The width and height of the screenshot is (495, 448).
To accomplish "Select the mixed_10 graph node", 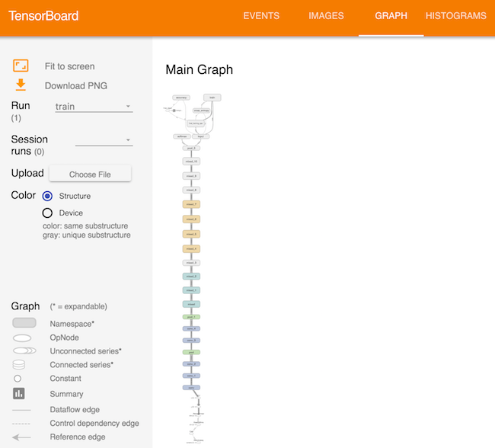I will coord(191,162).
